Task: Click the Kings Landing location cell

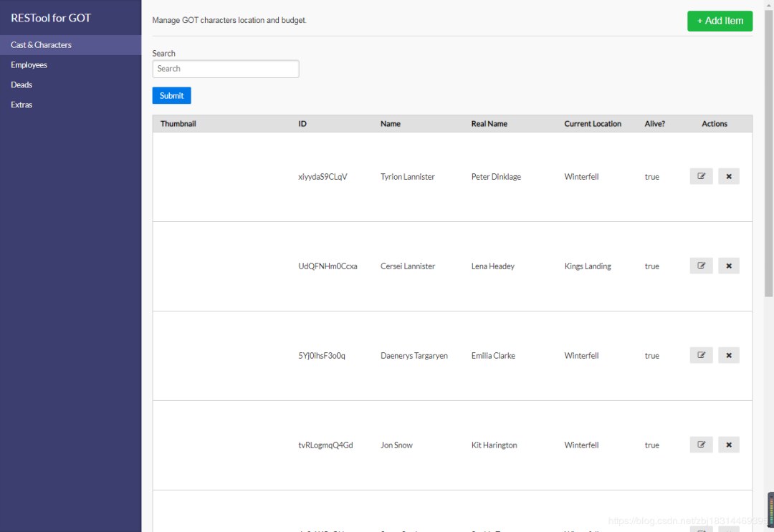Action: pyautogui.click(x=588, y=266)
